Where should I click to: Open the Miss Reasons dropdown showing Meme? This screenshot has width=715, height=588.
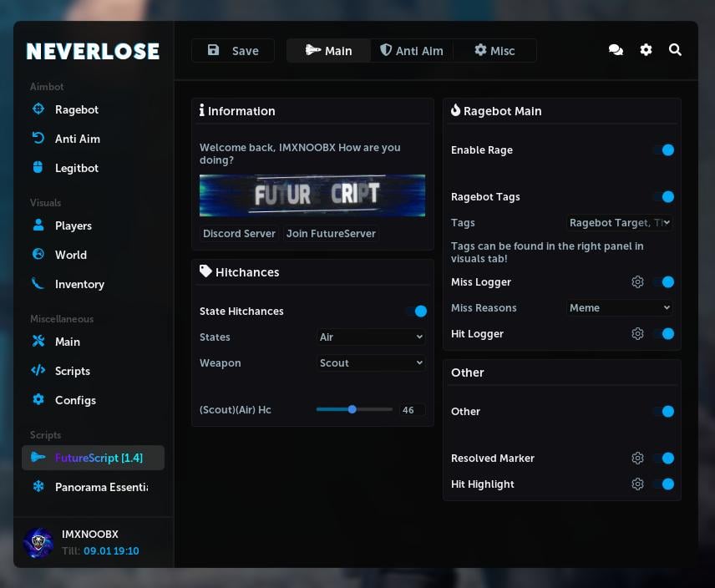click(x=619, y=307)
